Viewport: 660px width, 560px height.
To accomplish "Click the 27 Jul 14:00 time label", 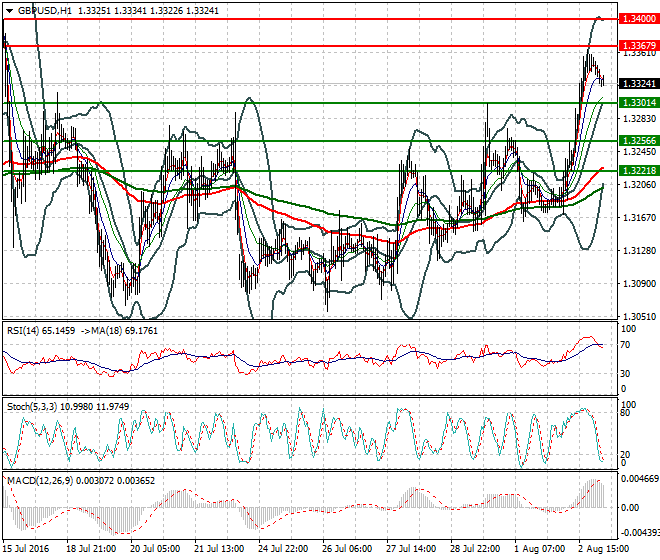I will click(x=411, y=549).
